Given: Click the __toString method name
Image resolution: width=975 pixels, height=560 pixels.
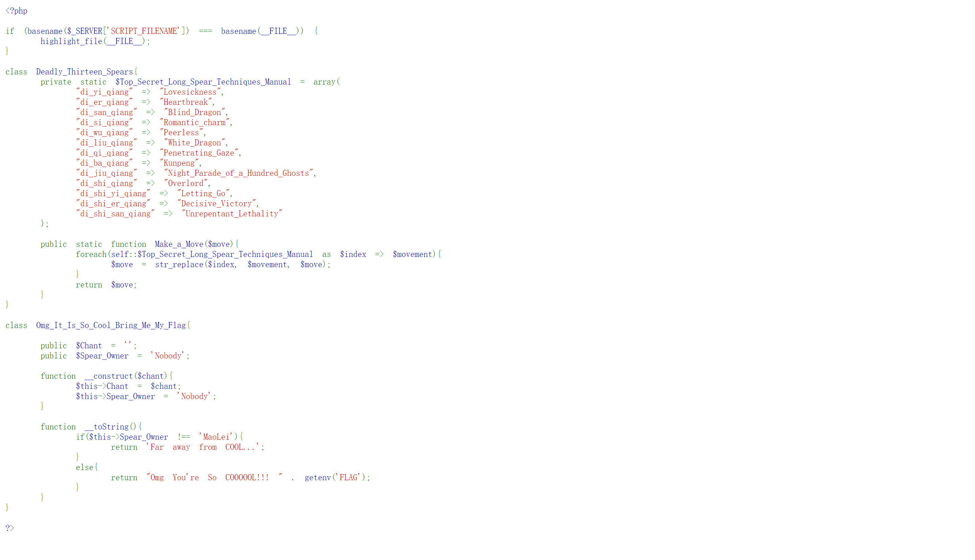Looking at the screenshot, I should click(x=106, y=427).
